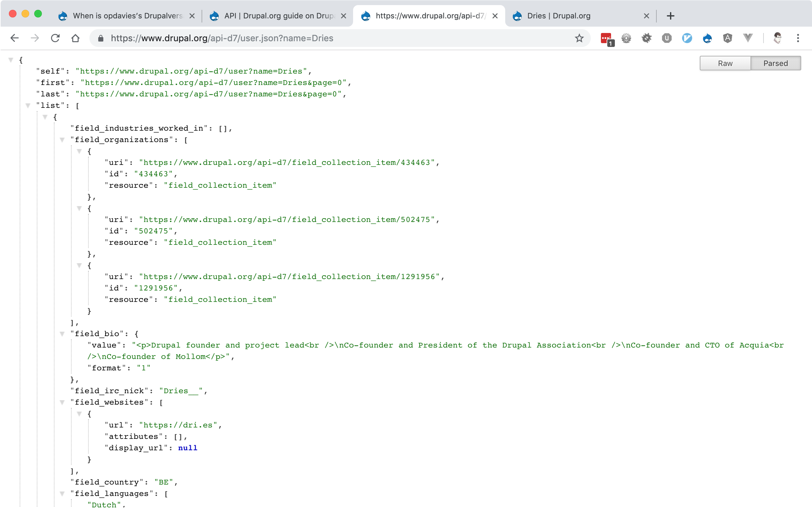Viewport: 812px width, 508px height.
Task: Switch JSON view to Parsed
Action: point(776,63)
